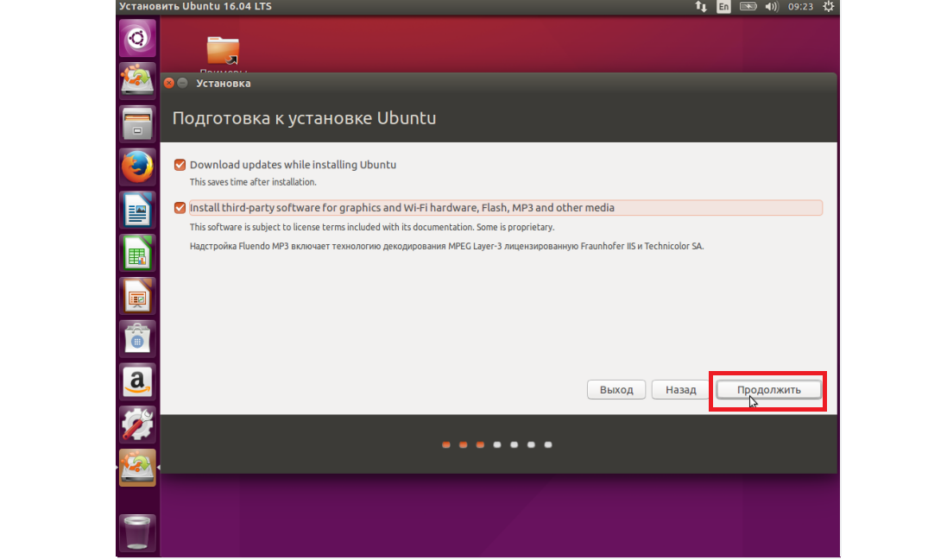Open System Settings wrench-and-gear icon
The width and height of the screenshot is (947, 560).
pos(137,425)
